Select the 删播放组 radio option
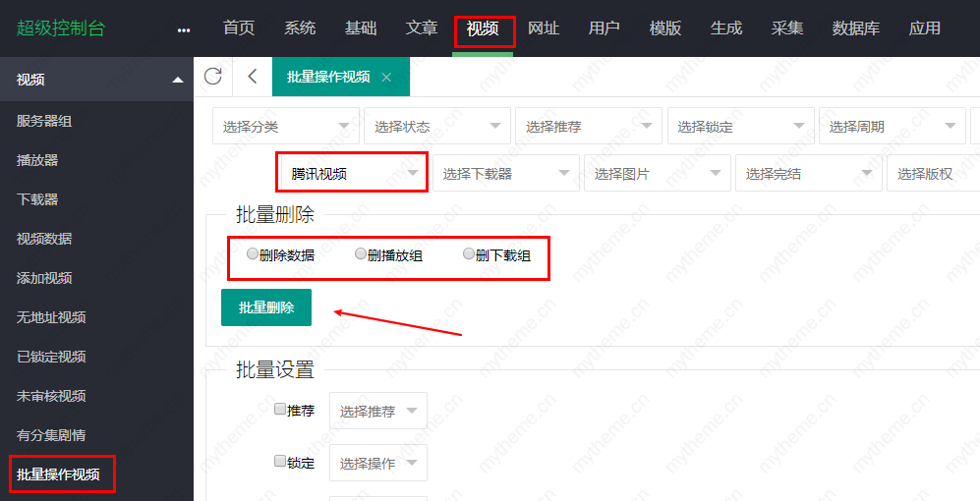Image resolution: width=980 pixels, height=501 pixels. [361, 254]
